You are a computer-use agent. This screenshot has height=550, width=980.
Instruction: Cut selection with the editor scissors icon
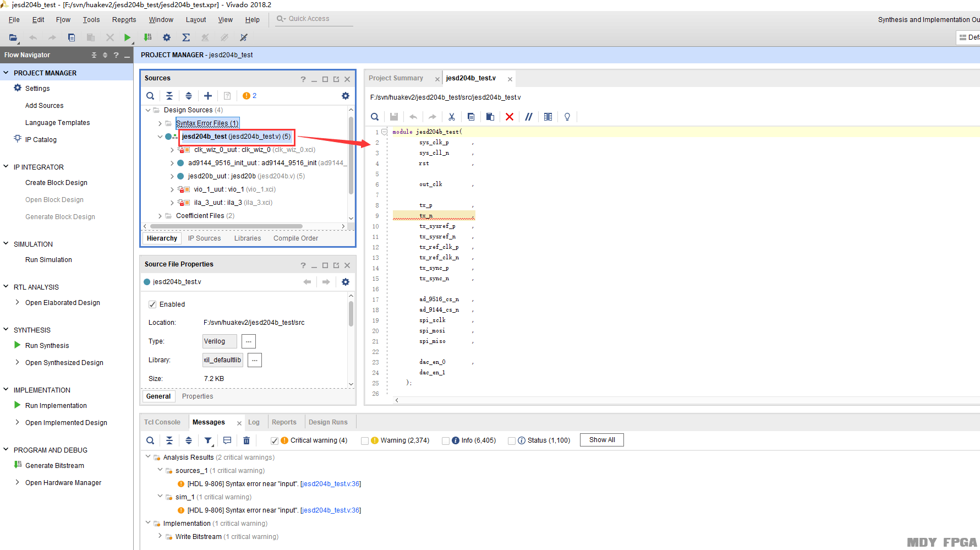click(452, 117)
